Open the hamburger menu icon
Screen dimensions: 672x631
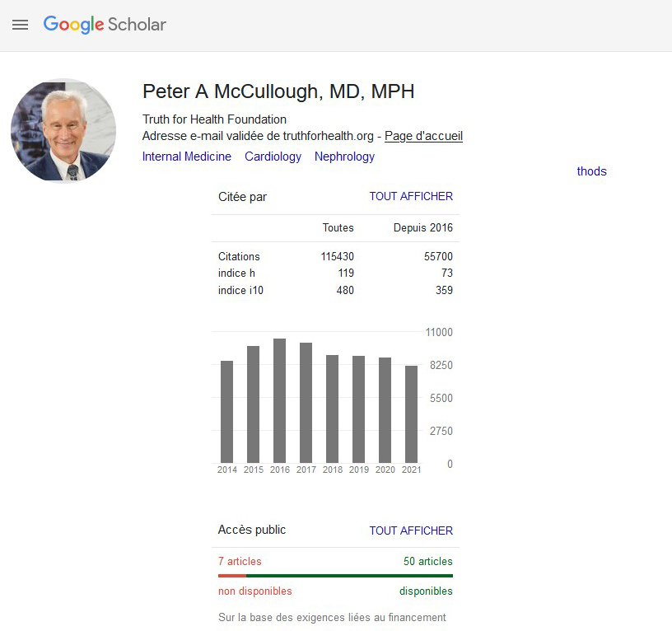tap(20, 25)
